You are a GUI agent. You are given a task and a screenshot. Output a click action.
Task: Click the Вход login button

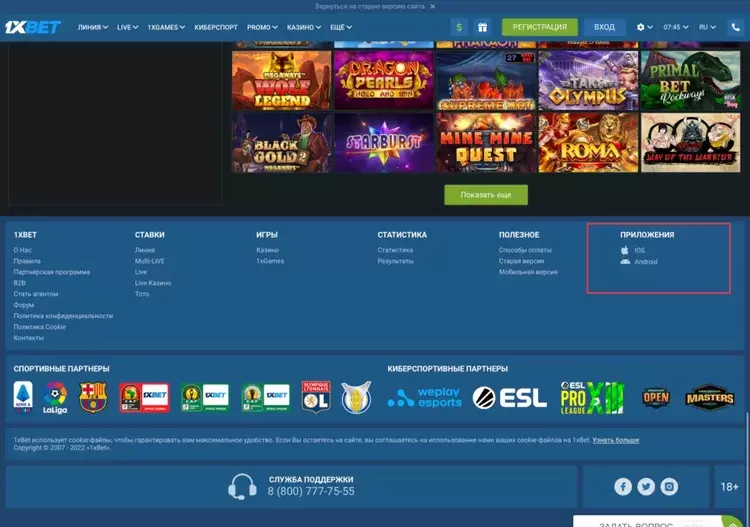(x=604, y=27)
